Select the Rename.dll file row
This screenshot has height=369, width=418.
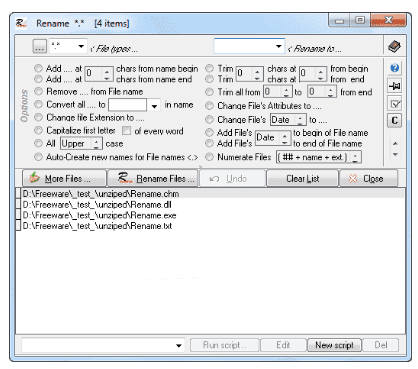coord(210,204)
